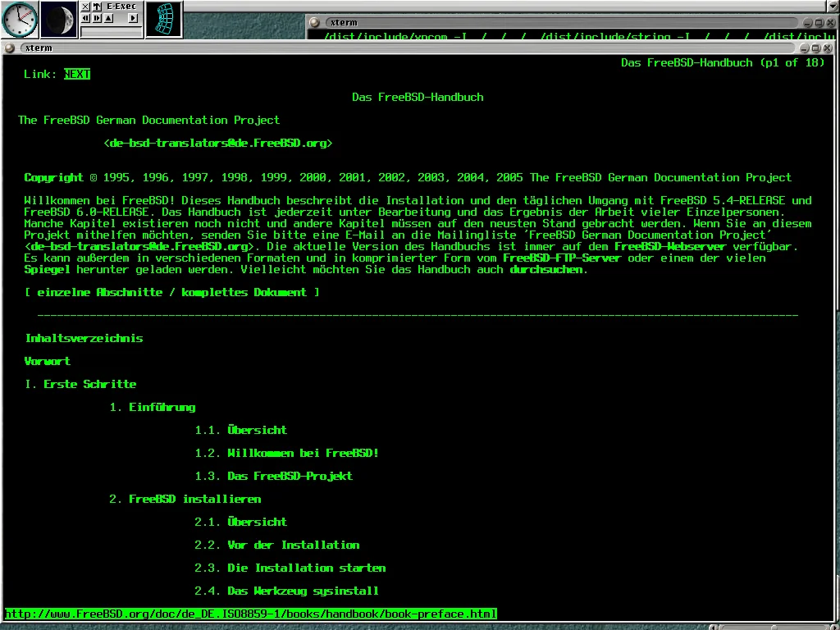
Task: Open the moon phase applet
Action: [58, 19]
